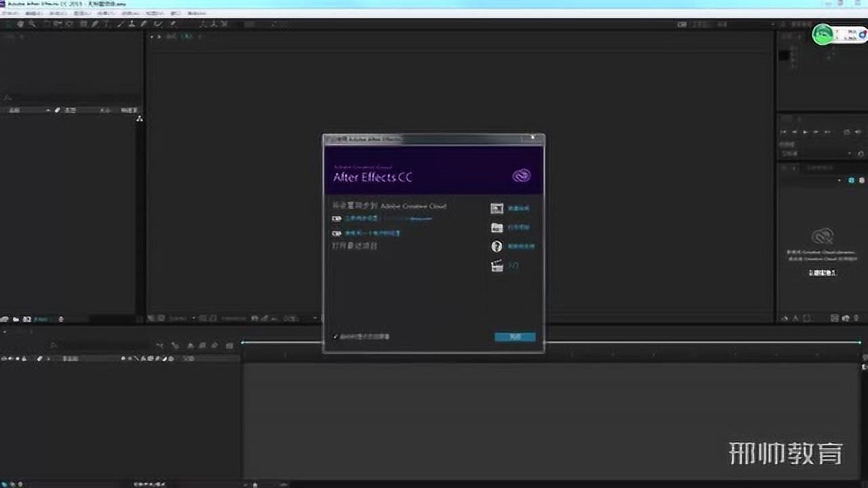Click the blue Close button in welcome dialog
The image size is (868, 488).
tap(515, 337)
